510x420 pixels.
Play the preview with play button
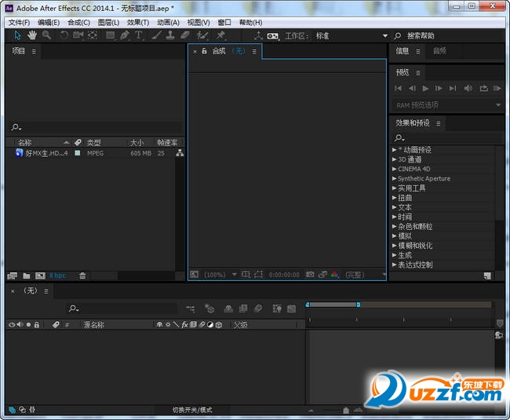(425, 89)
